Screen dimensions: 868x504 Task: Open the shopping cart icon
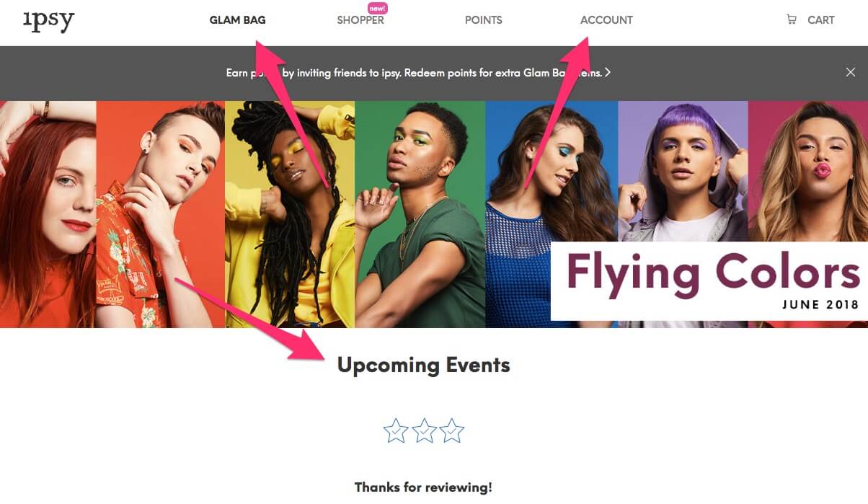(x=792, y=19)
